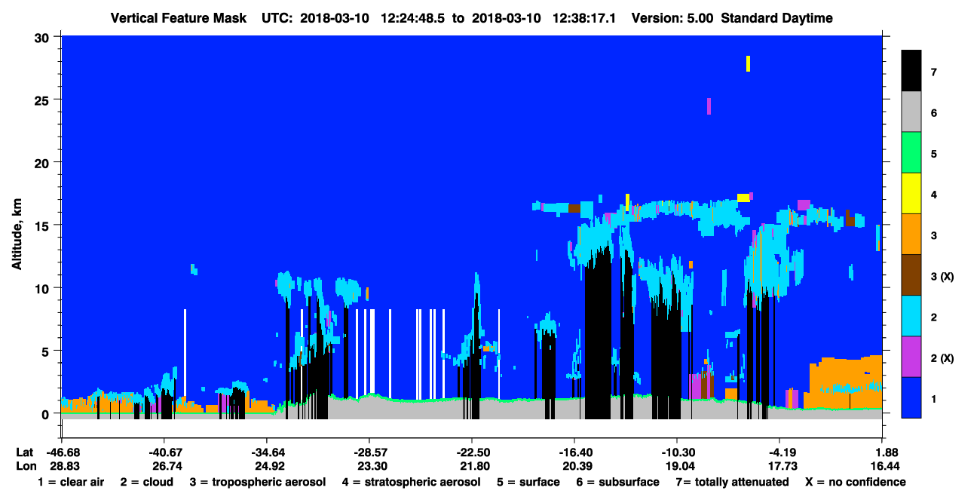Click the 'Vertical Feature Mask' title text
This screenshot has width=980, height=503.
click(x=177, y=18)
